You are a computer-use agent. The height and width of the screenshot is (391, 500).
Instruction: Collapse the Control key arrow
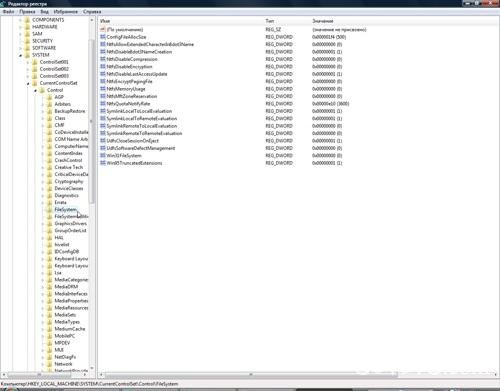pyautogui.click(x=35, y=90)
